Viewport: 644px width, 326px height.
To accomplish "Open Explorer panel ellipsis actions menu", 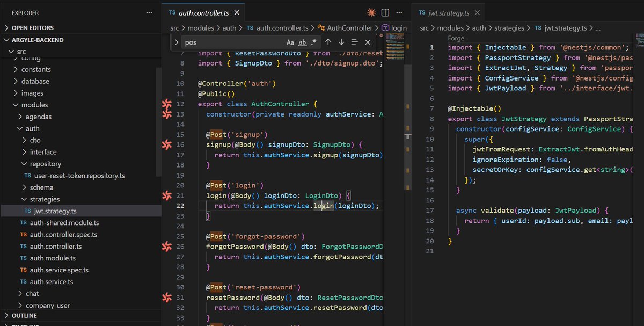I will (x=148, y=12).
